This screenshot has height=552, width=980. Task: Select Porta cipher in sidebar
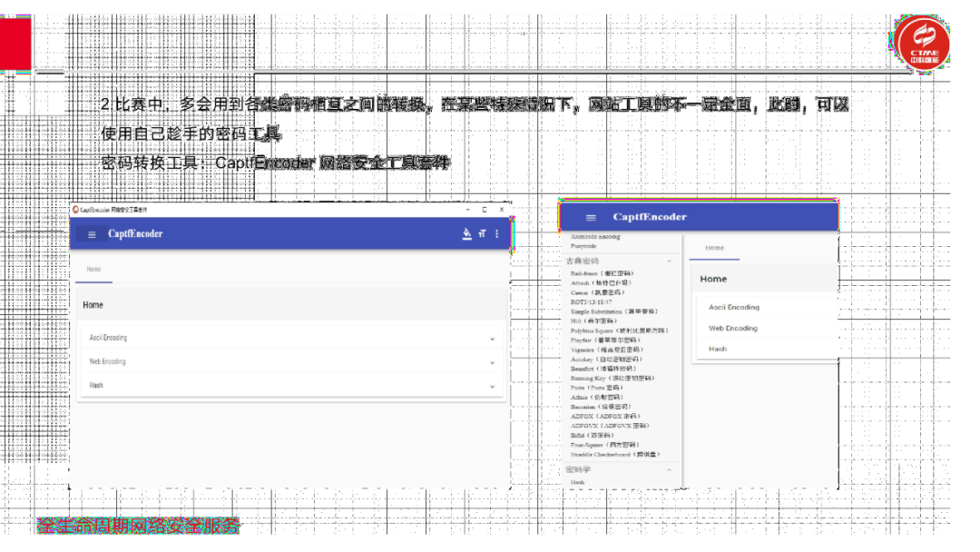click(597, 388)
